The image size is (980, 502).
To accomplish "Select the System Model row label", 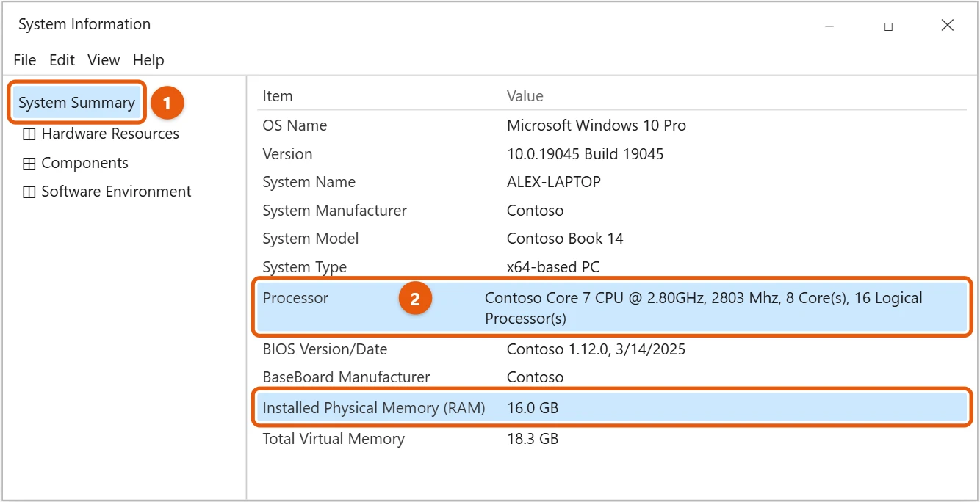I will pos(311,239).
